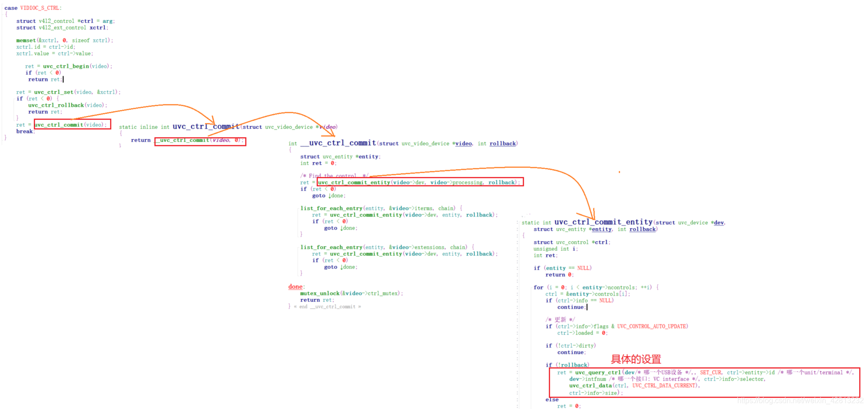The width and height of the screenshot is (868, 409).
Task: Click the 'int ret = 0;' declaration
Action: click(x=318, y=163)
